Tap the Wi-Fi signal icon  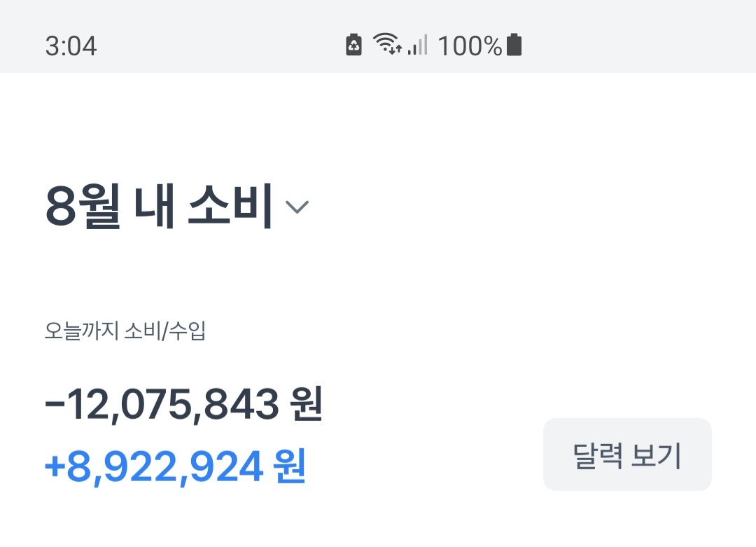(x=386, y=43)
